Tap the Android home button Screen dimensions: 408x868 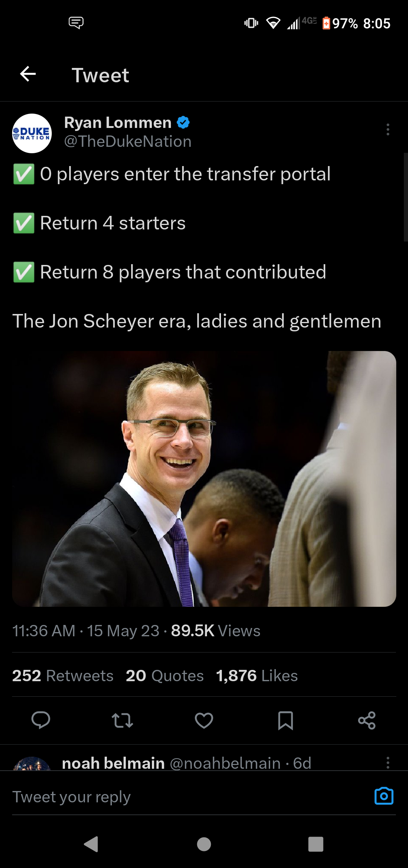point(204,844)
